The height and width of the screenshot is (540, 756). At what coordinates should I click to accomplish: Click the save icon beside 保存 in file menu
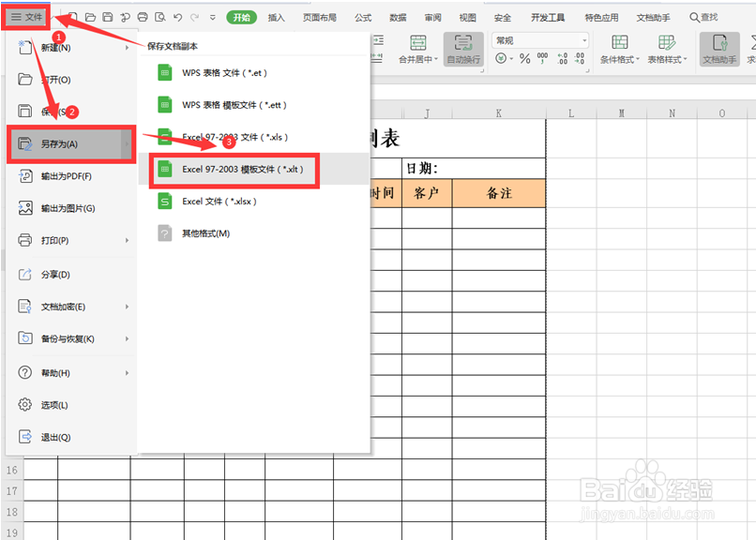pyautogui.click(x=25, y=112)
